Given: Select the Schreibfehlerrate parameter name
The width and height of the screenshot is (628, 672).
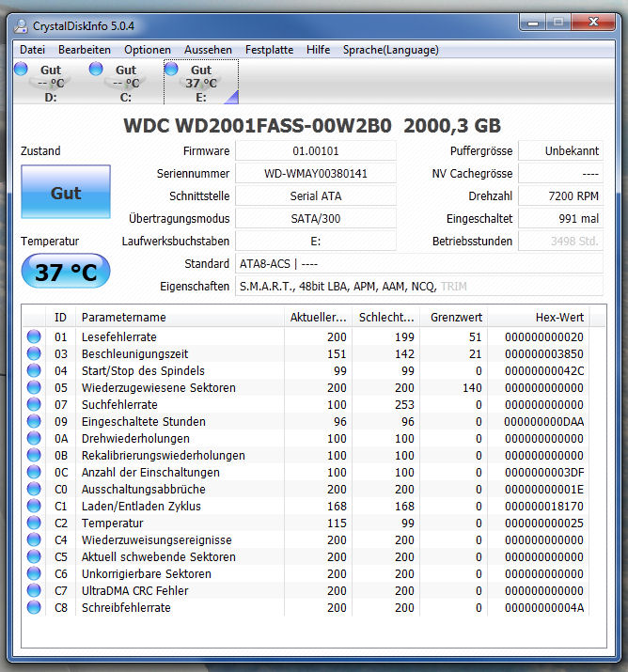Looking at the screenshot, I should (x=126, y=608).
